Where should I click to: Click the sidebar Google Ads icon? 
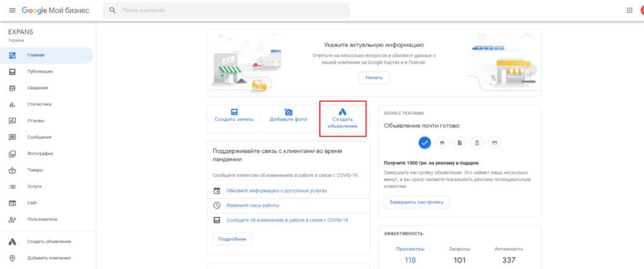(13, 241)
